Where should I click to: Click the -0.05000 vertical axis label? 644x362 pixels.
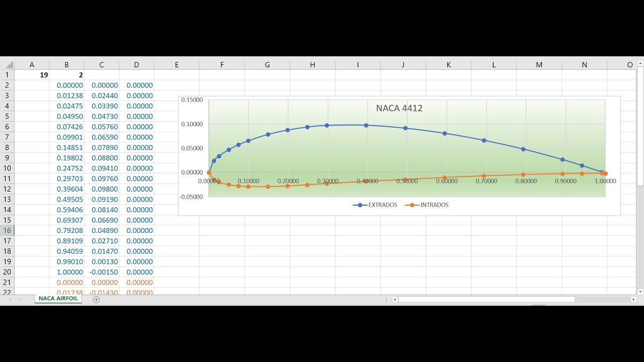click(x=191, y=197)
